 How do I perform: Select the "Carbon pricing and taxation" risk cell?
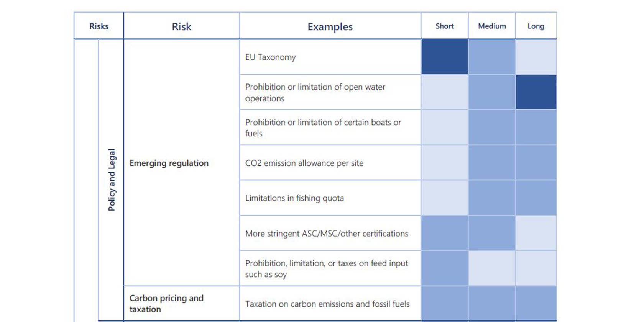(x=166, y=304)
